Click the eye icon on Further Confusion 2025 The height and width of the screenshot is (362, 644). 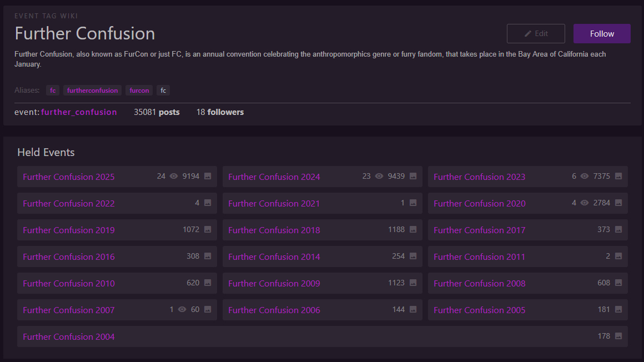[174, 176]
